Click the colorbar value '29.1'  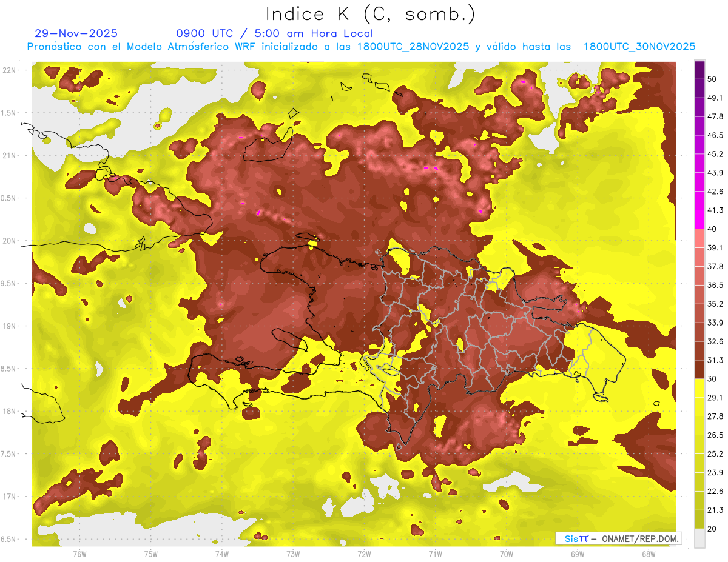point(715,398)
